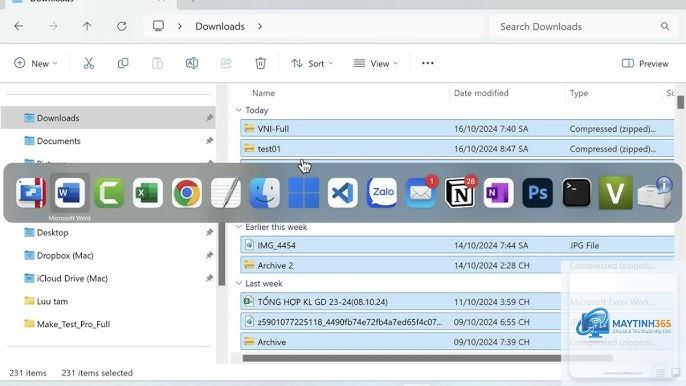Switch to Excel in app switcher
686x386 pixels.
coord(148,193)
